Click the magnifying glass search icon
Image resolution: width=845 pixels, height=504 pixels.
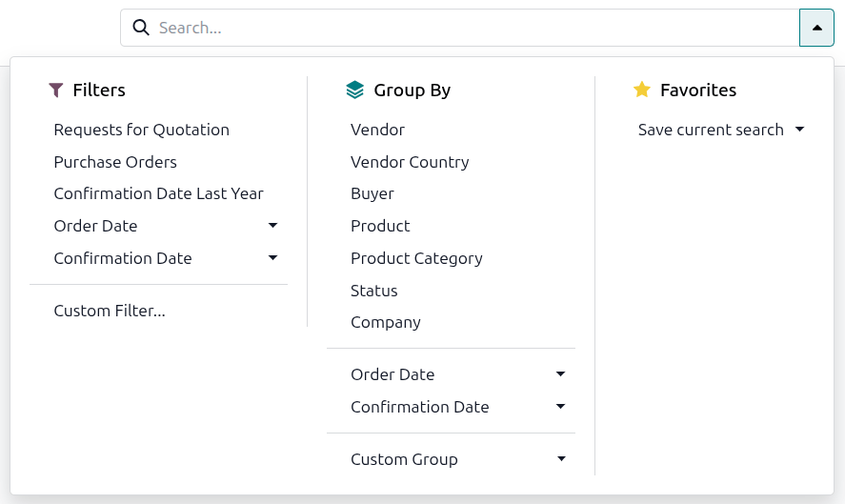141,28
